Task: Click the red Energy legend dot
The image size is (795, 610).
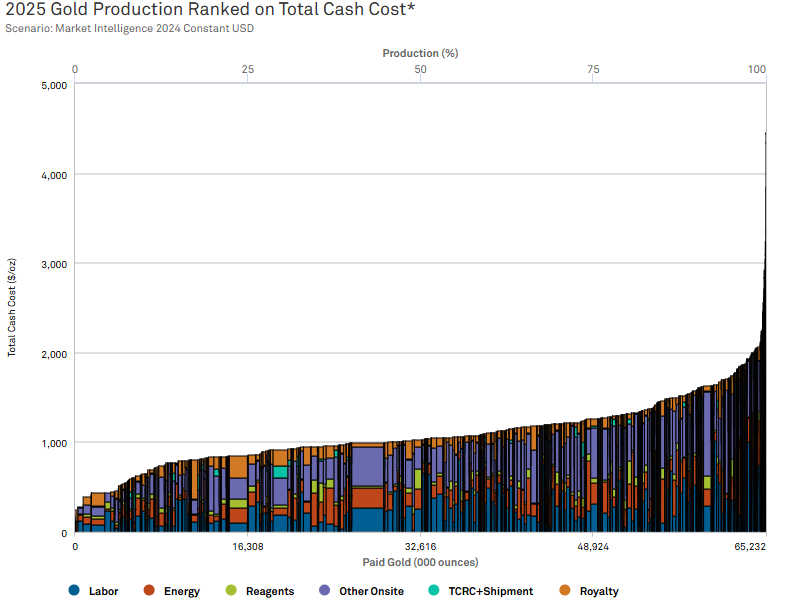Action: (x=149, y=591)
